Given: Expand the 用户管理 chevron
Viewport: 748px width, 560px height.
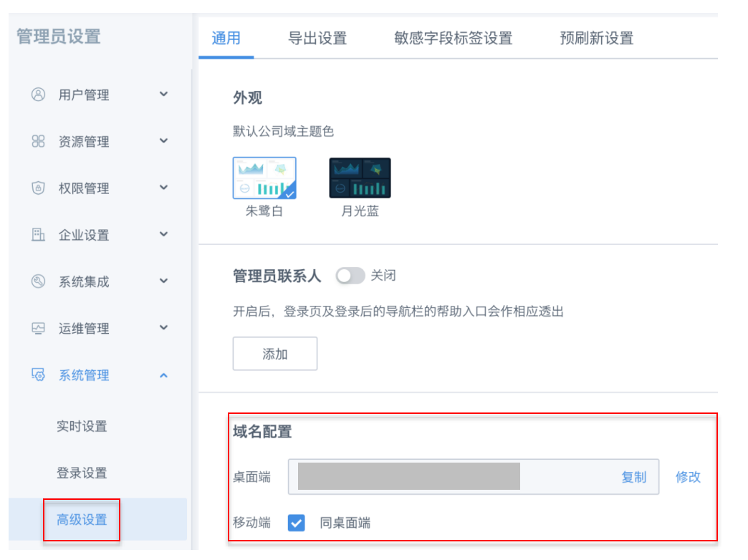Looking at the screenshot, I should tap(163, 95).
